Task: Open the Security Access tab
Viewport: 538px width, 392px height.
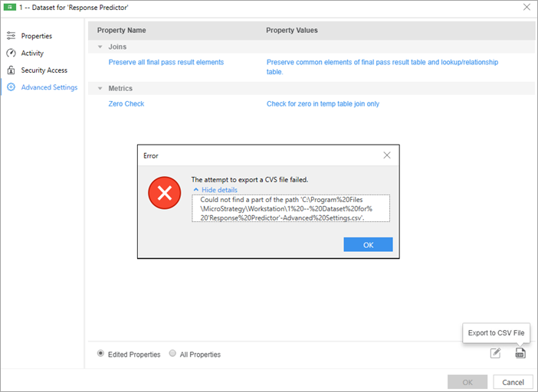Action: (x=44, y=70)
